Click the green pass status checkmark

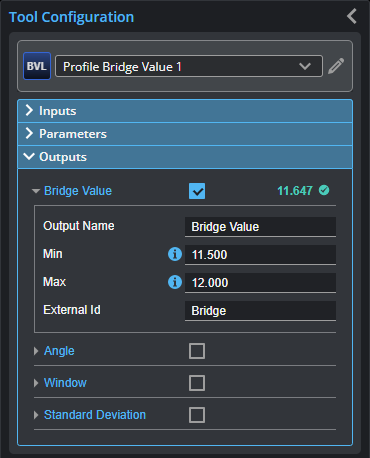[324, 190]
